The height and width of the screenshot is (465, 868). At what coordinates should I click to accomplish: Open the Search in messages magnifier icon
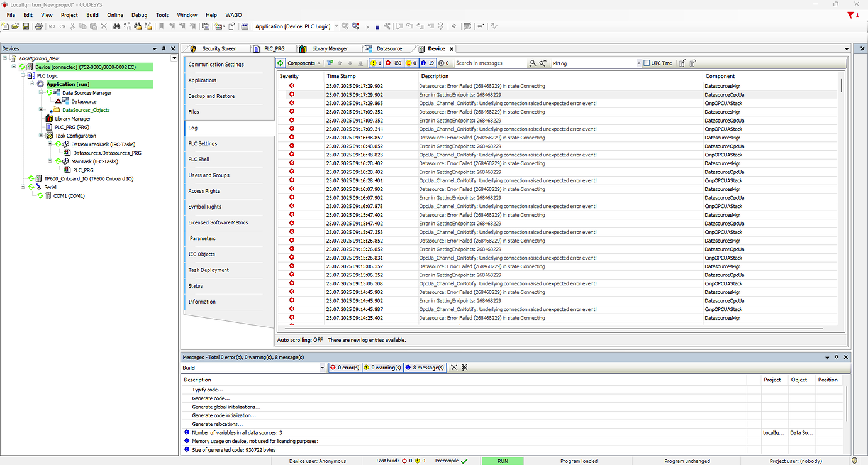533,63
